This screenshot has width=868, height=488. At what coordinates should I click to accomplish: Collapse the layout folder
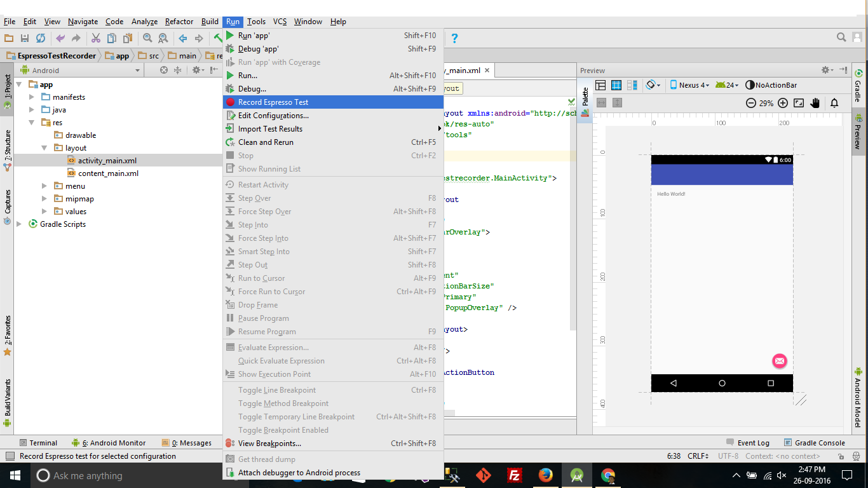pos(44,148)
